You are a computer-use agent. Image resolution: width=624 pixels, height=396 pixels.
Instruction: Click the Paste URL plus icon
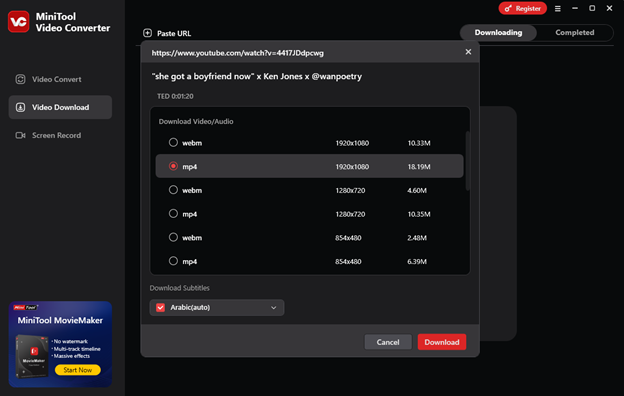(148, 33)
